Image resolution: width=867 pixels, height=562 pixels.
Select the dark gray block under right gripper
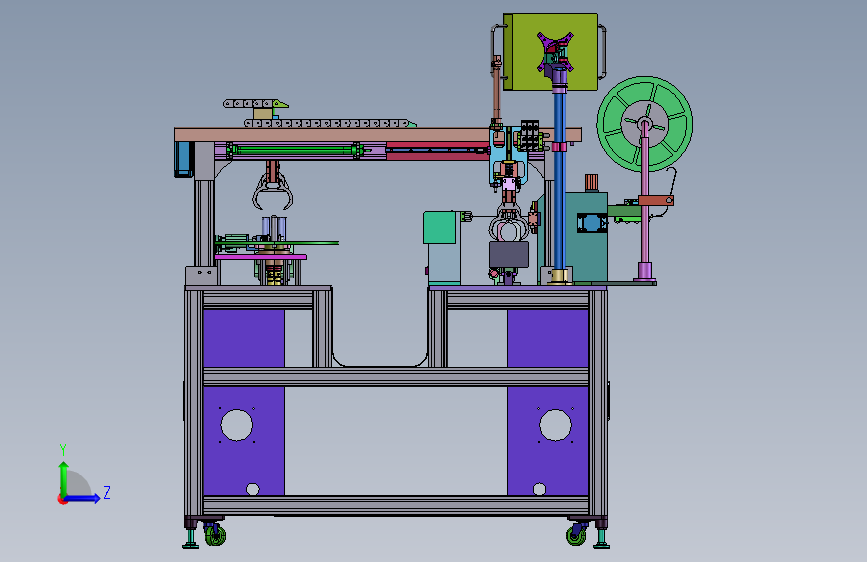click(x=509, y=254)
